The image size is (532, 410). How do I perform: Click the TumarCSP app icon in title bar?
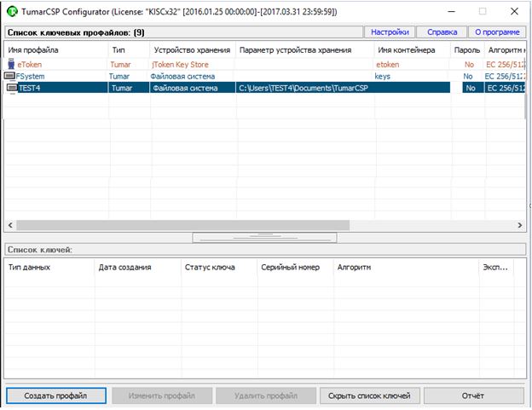point(12,11)
